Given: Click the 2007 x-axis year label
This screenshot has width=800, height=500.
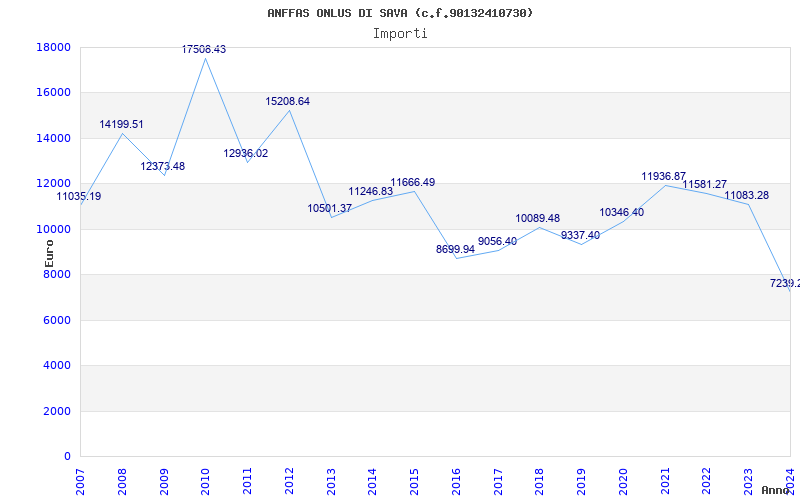Looking at the screenshot, I should point(81,482).
